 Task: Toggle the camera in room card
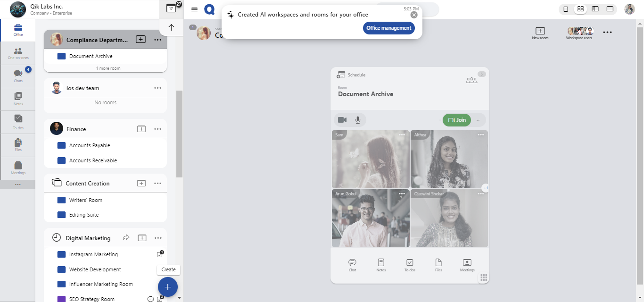342,120
